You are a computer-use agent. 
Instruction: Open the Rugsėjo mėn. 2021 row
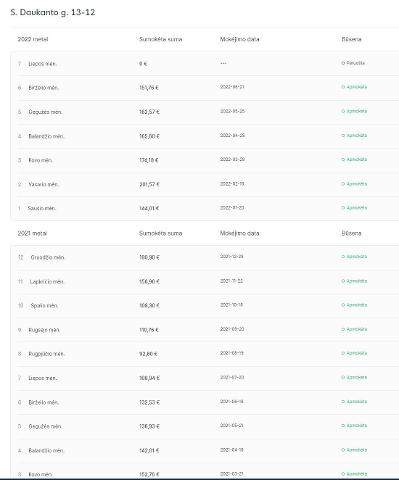click(x=205, y=330)
